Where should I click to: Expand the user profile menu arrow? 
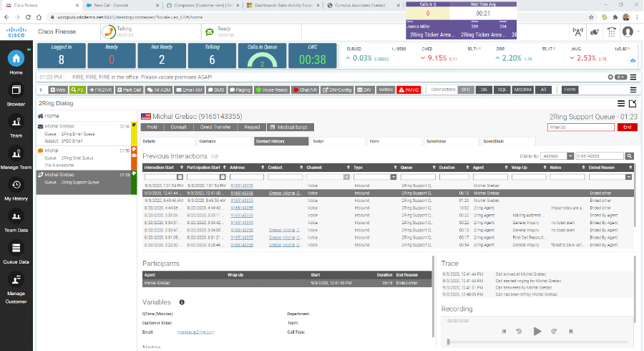click(x=637, y=32)
